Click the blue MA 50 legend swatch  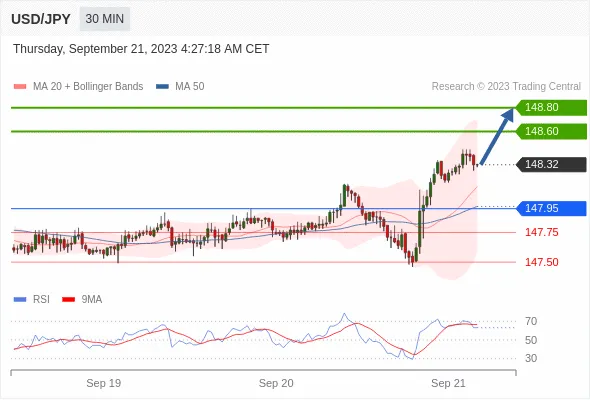click(x=162, y=87)
